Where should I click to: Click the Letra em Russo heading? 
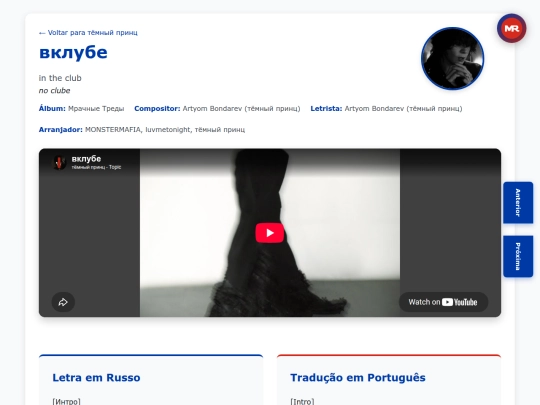(96, 377)
